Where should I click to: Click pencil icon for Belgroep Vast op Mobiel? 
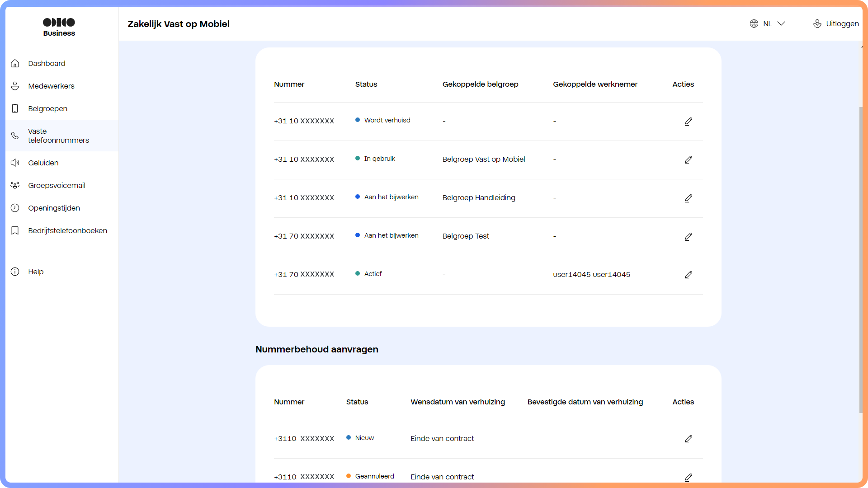tap(688, 160)
